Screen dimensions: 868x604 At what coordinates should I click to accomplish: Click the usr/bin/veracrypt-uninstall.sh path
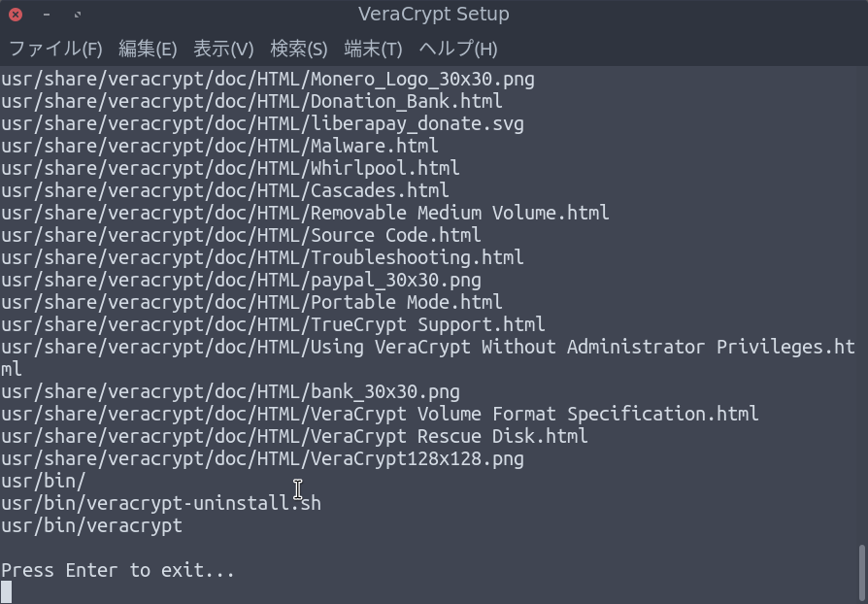[x=160, y=503]
